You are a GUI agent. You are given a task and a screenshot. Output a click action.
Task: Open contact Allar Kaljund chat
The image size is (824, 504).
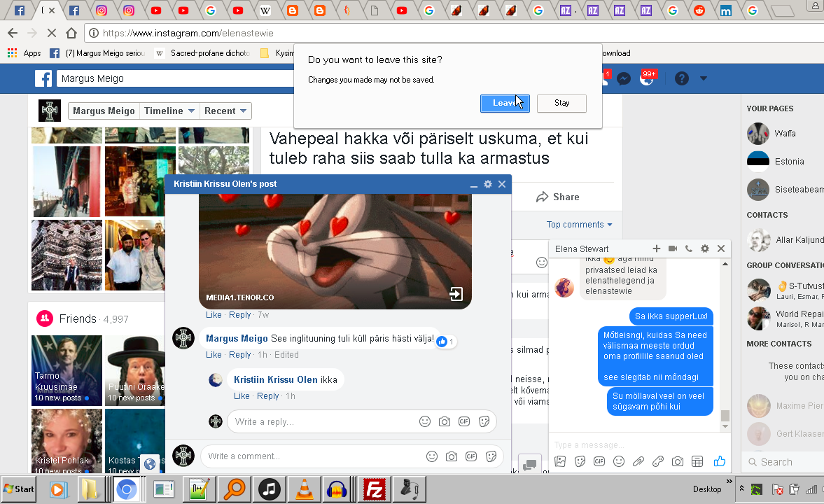(x=785, y=240)
